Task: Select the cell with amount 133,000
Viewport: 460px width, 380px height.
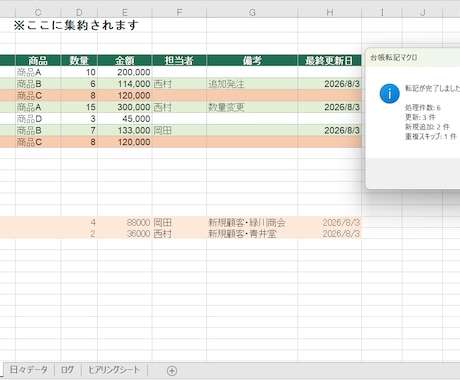Action: [125, 130]
